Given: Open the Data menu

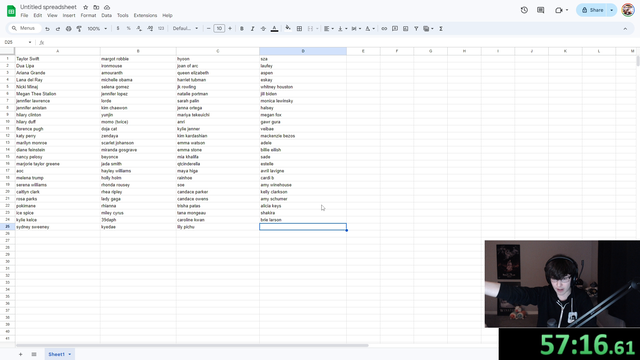Looking at the screenshot, I should pos(107,16).
